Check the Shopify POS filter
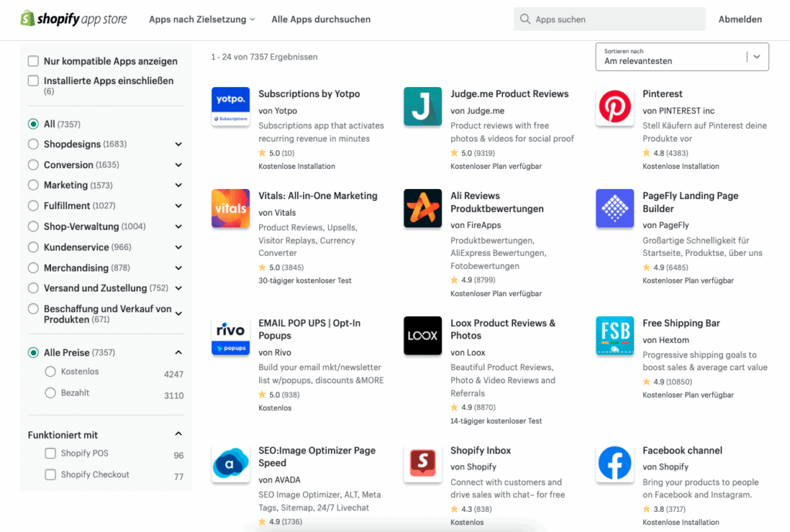 tap(50, 453)
